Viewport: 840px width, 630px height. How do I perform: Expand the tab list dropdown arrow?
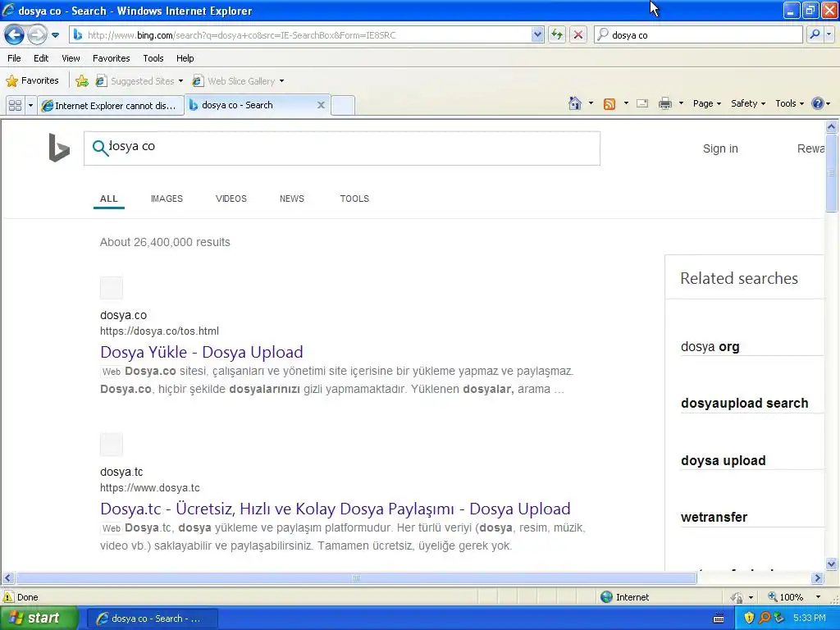pos(30,106)
